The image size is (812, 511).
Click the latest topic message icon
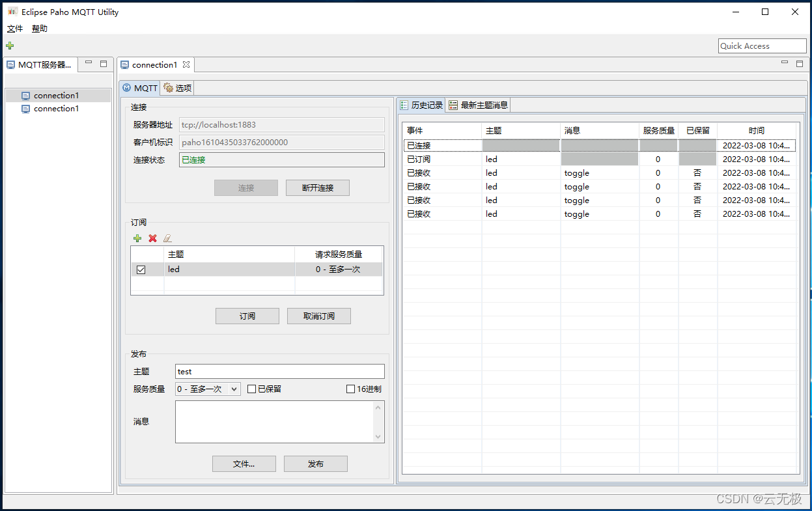click(x=454, y=104)
